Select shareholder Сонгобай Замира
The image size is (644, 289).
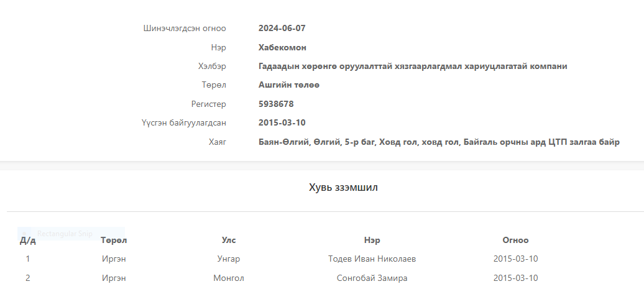pos(372,278)
